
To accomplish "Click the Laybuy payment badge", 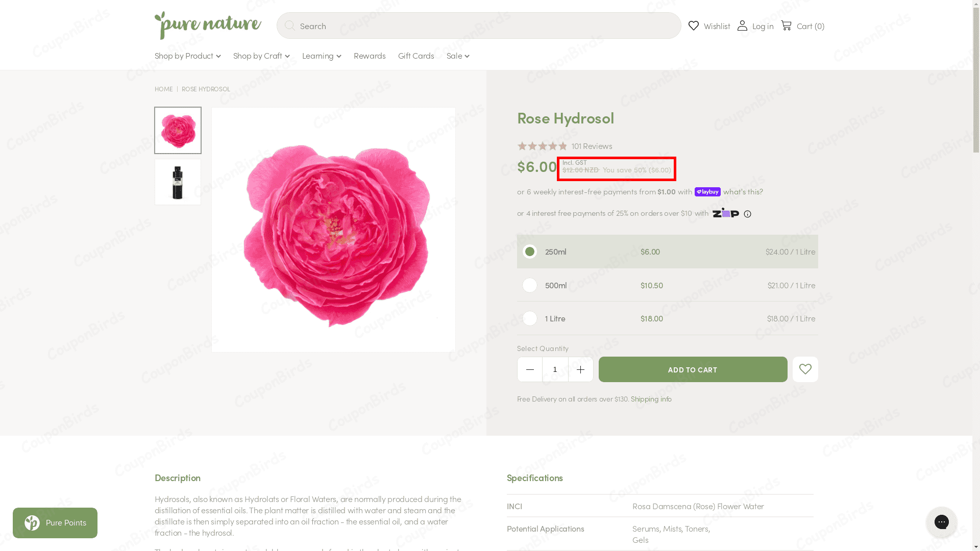I will point(707,192).
